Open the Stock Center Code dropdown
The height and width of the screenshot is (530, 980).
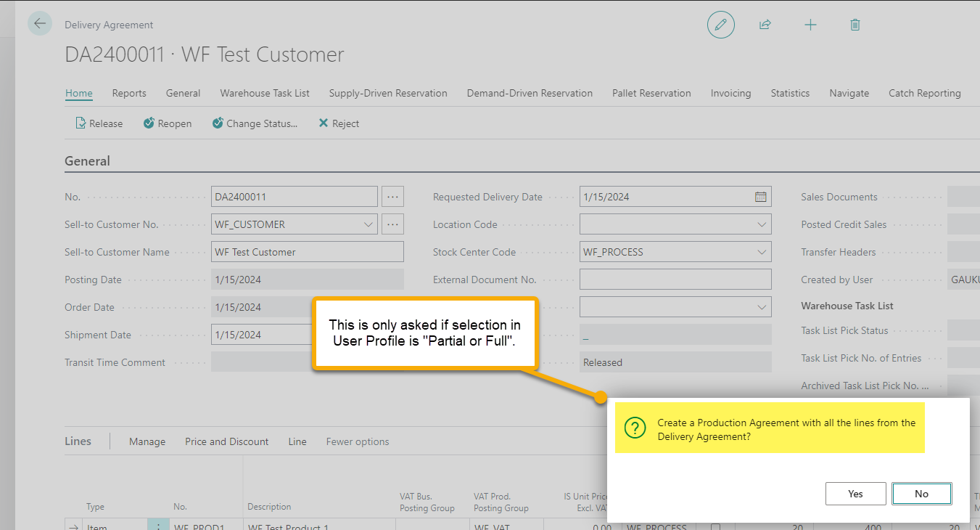(762, 252)
